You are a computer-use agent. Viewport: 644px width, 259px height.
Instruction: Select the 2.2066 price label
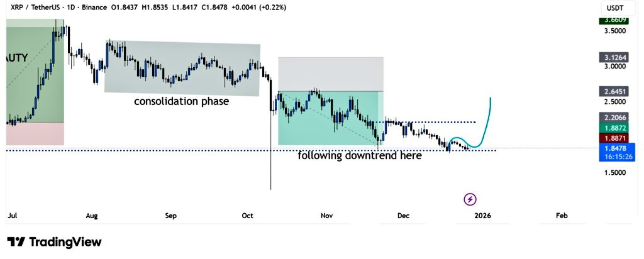click(x=613, y=117)
